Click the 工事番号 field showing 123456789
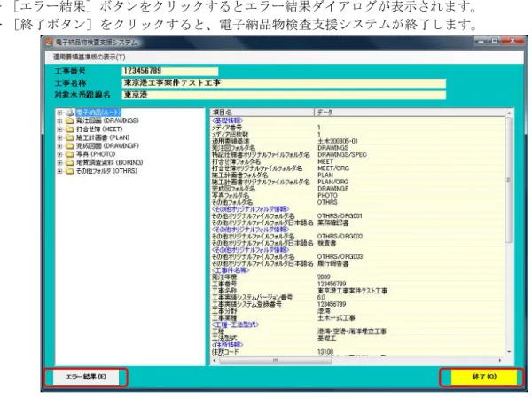Viewport: 532px width, 398px height. (x=170, y=71)
